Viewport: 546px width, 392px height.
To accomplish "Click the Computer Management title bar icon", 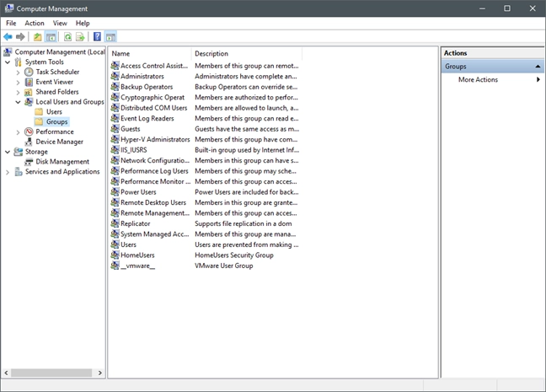I will [9, 8].
